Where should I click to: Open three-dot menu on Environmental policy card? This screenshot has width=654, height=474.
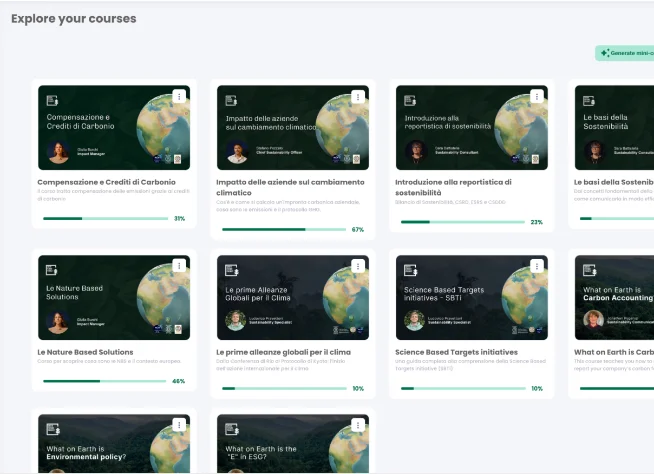[x=179, y=425]
